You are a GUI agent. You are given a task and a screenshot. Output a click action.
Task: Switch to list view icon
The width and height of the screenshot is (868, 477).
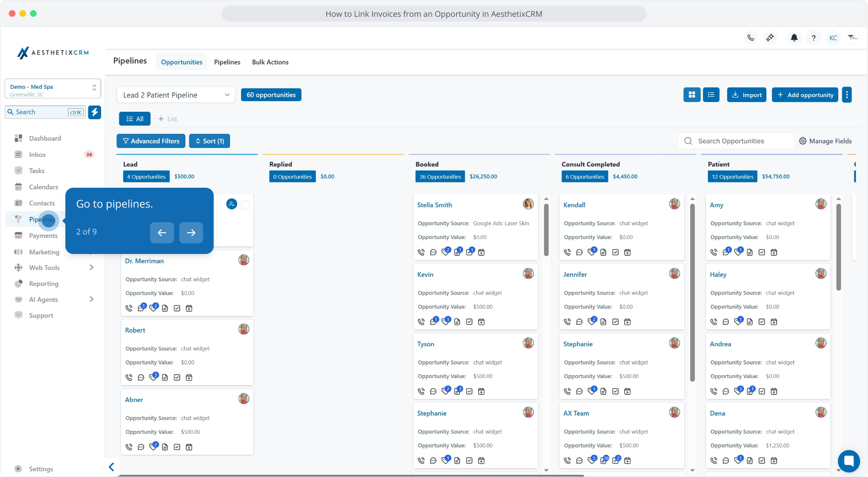[x=711, y=95]
